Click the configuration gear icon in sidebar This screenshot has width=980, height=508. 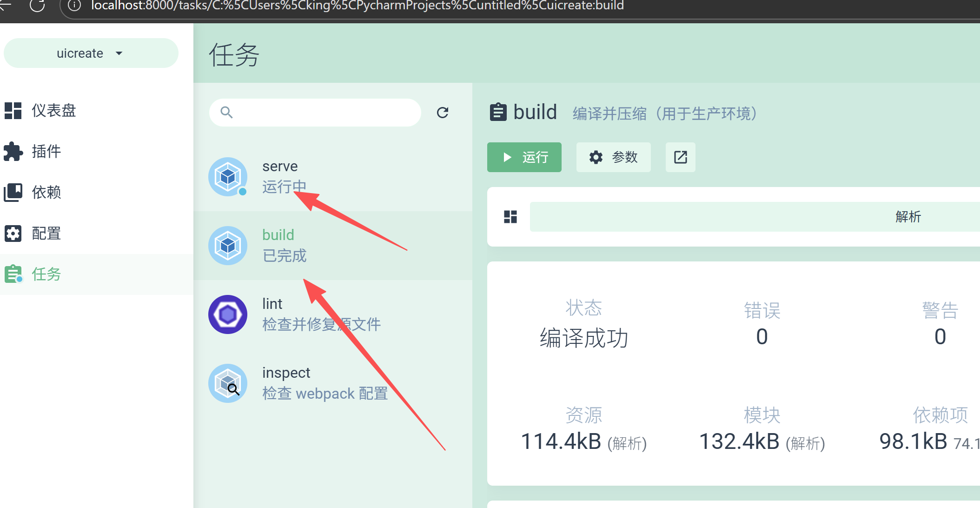coord(13,233)
